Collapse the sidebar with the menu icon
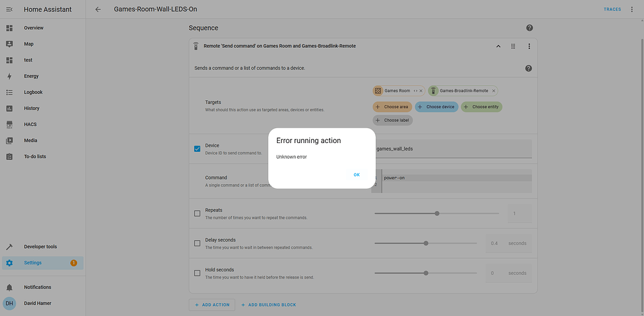 pyautogui.click(x=9, y=9)
